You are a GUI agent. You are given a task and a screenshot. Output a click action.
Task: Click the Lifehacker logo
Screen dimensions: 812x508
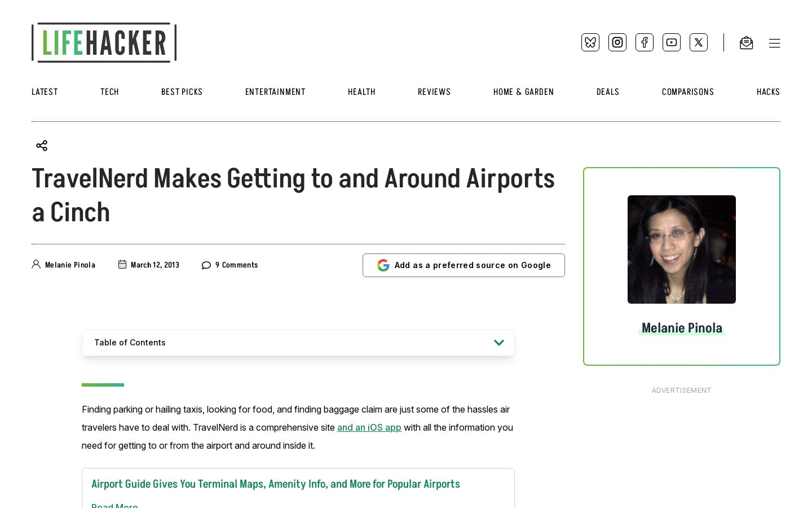pyautogui.click(x=104, y=42)
